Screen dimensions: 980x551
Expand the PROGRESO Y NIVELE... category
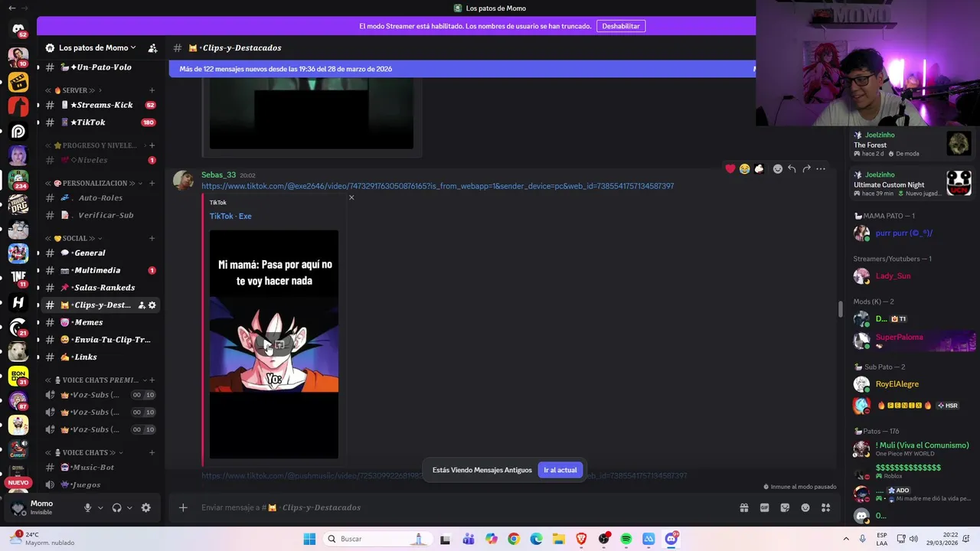click(x=95, y=145)
